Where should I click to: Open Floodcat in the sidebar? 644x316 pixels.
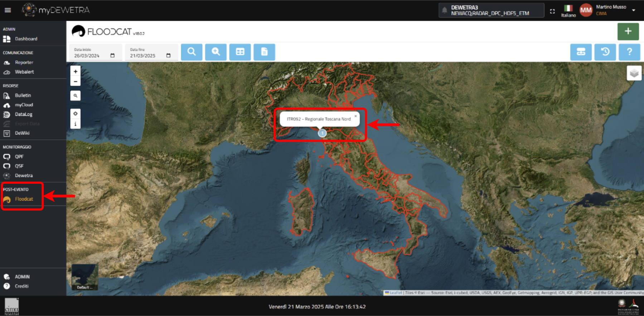click(24, 199)
